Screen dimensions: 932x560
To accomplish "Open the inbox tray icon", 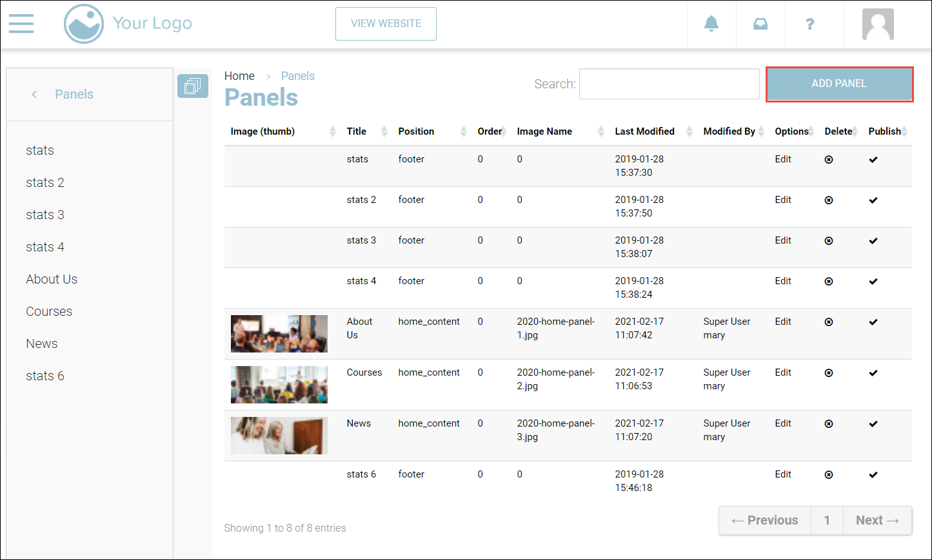I will pyautogui.click(x=760, y=24).
